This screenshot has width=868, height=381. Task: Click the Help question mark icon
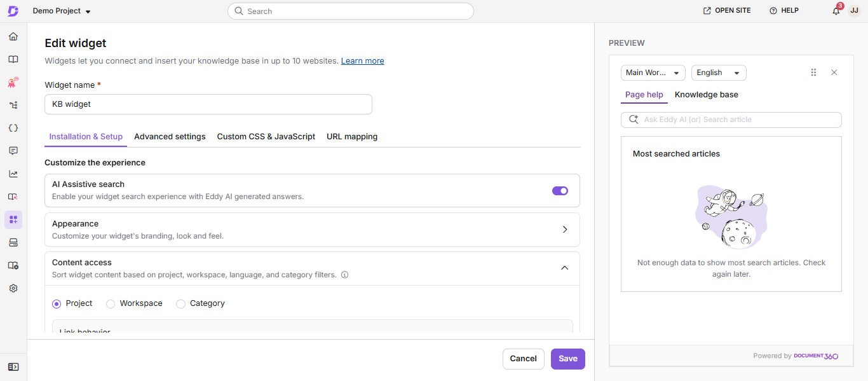point(773,11)
